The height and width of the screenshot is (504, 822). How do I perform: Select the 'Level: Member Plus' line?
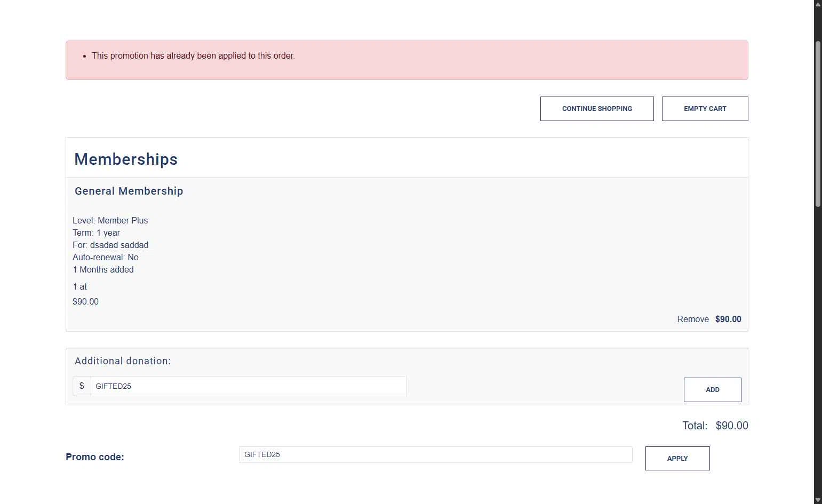tap(110, 220)
